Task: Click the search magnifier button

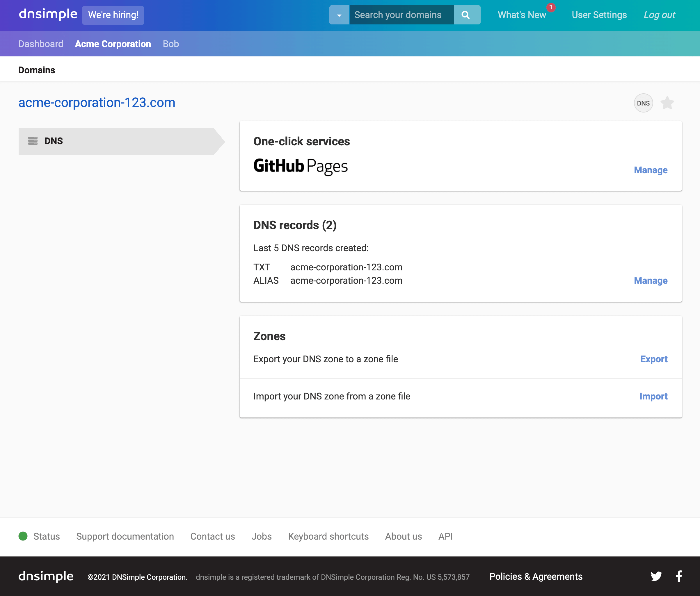Action: point(466,15)
